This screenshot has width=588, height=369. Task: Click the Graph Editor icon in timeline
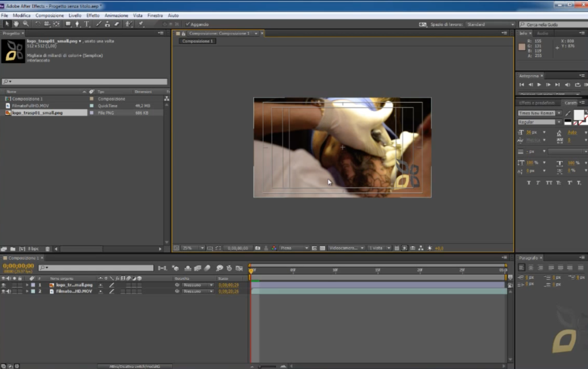click(239, 268)
